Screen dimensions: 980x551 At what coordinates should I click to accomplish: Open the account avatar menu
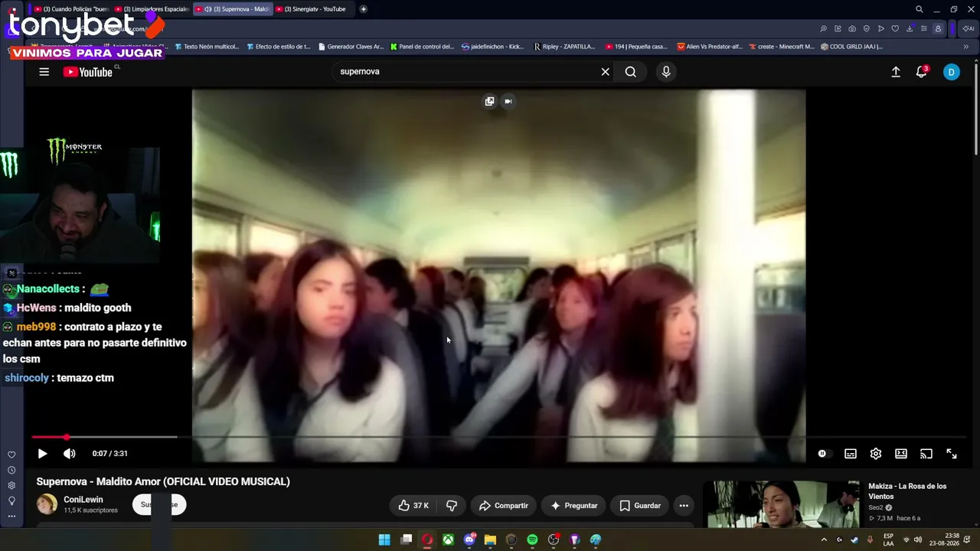[x=951, y=72]
